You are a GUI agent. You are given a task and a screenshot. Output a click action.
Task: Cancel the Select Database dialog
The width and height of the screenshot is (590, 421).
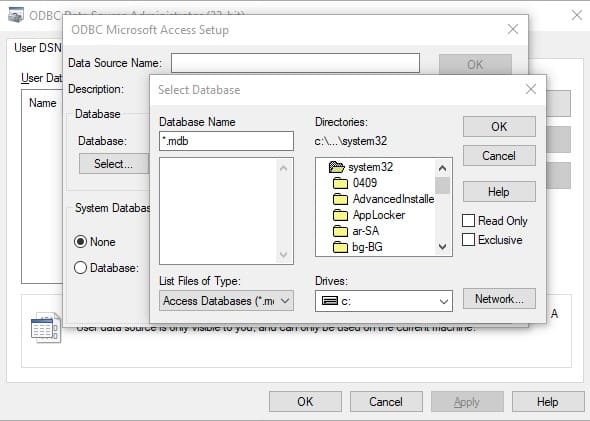[499, 155]
